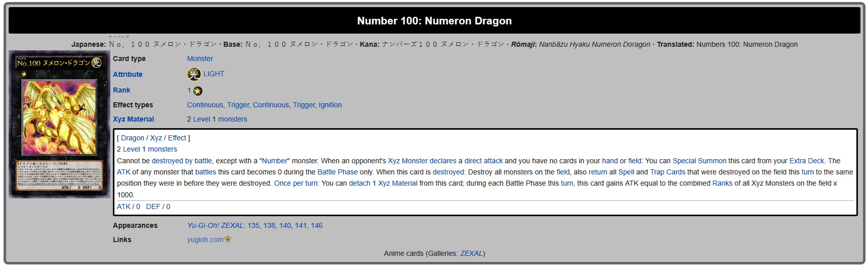
Task: Open the 'Xyz Monster' link
Action: pyautogui.click(x=408, y=161)
